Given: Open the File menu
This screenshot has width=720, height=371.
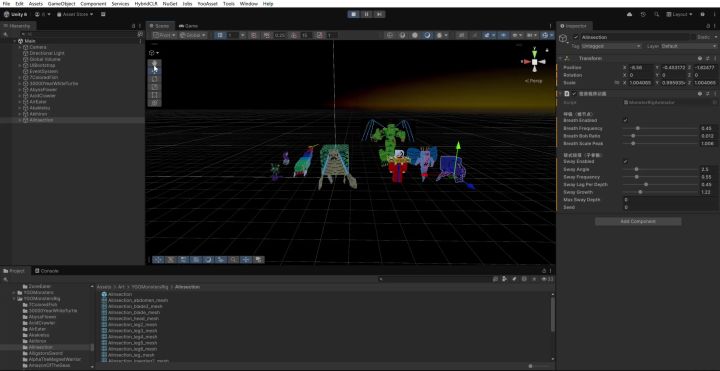Looking at the screenshot, I should click(x=6, y=4).
